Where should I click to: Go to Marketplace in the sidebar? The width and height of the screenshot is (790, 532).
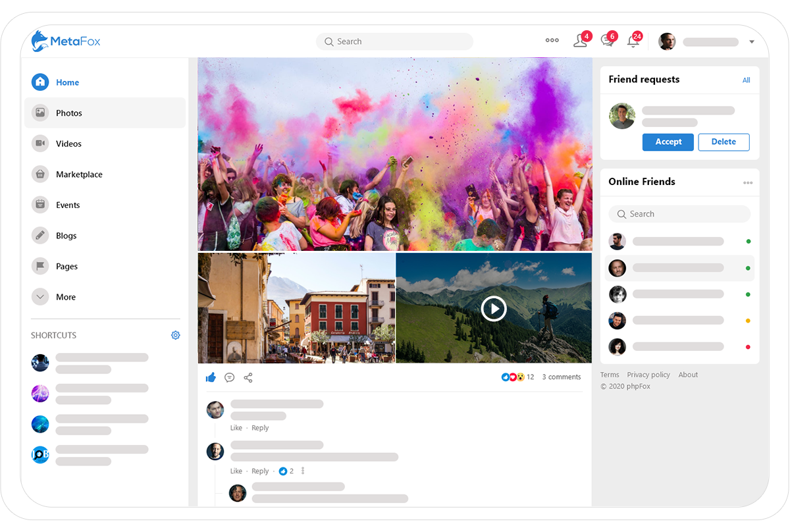pos(79,174)
